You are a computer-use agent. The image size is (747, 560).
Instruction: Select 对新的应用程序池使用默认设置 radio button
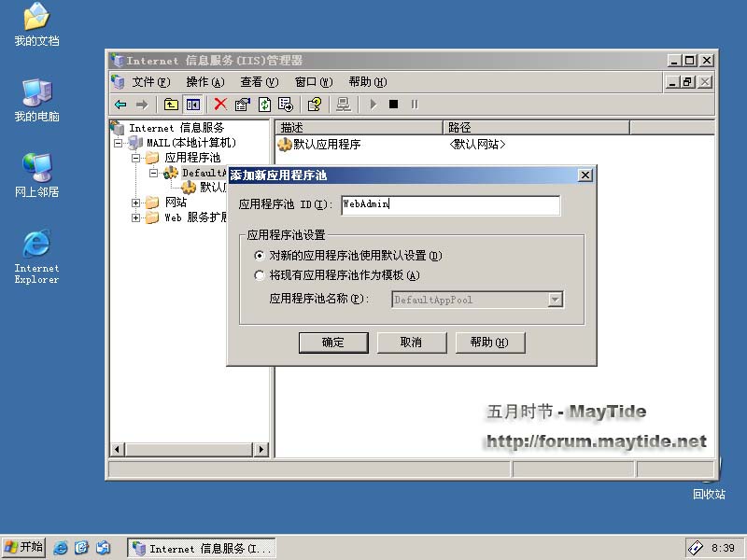(260, 255)
